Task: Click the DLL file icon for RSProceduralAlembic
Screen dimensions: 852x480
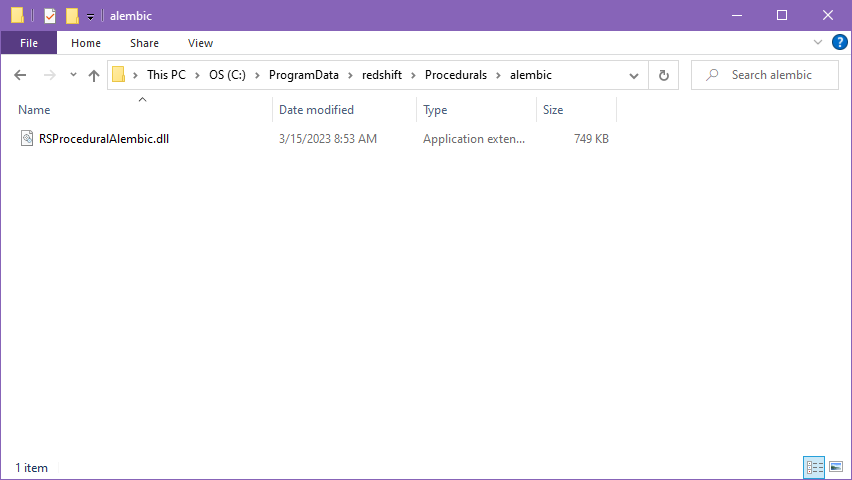Action: (x=27, y=138)
